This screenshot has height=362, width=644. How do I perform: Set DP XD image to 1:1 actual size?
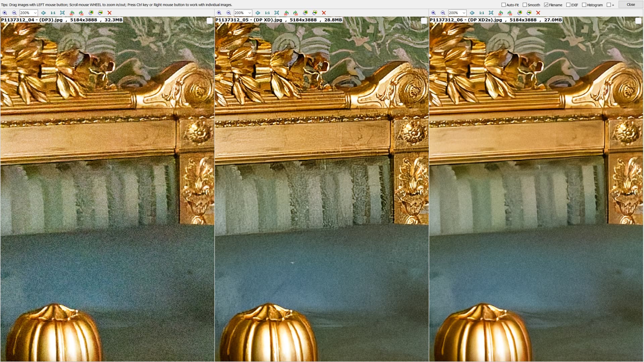pyautogui.click(x=267, y=13)
